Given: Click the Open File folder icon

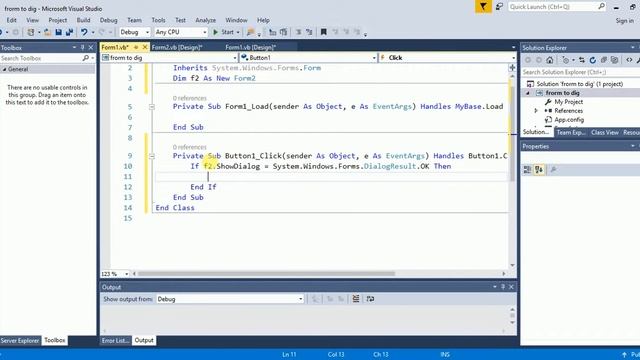Looking at the screenshot, I should [x=47, y=32].
